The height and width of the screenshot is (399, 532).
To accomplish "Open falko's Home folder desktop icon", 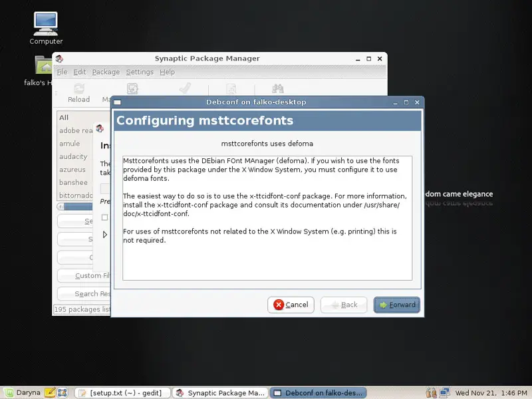I will (x=44, y=65).
